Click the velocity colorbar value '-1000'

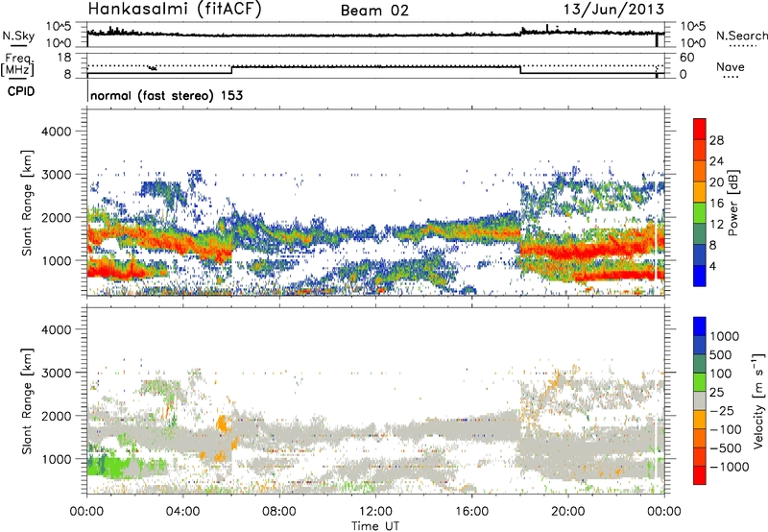tap(729, 467)
